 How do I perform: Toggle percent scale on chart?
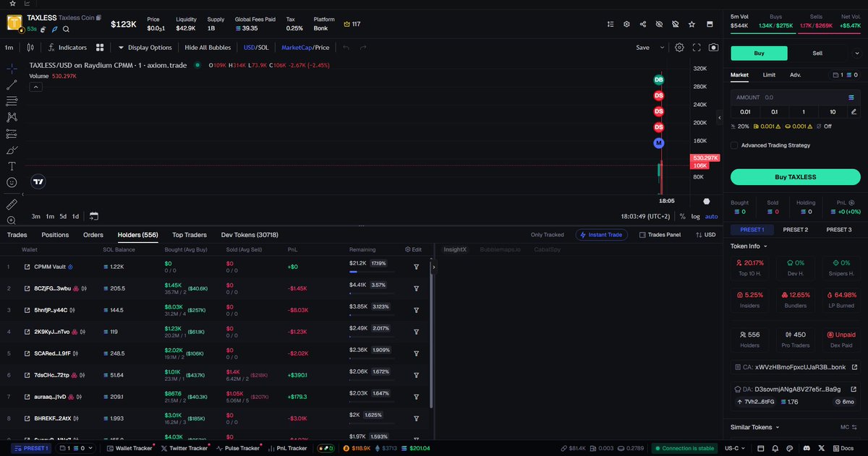(682, 216)
